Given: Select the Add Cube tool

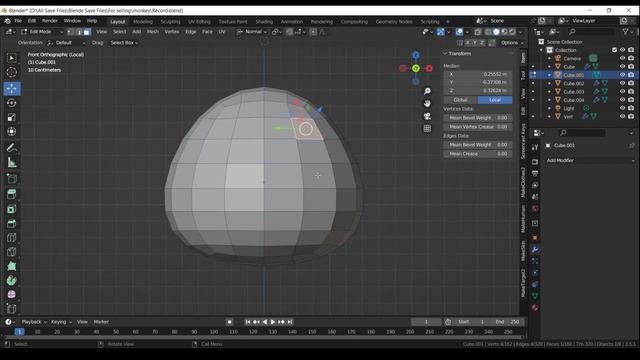Looking at the screenshot, I should [11, 179].
